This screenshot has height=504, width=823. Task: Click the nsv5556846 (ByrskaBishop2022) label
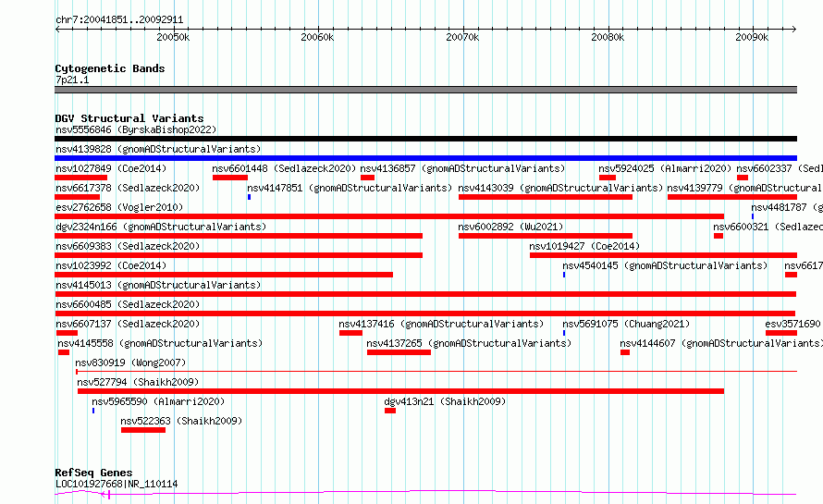coord(136,129)
